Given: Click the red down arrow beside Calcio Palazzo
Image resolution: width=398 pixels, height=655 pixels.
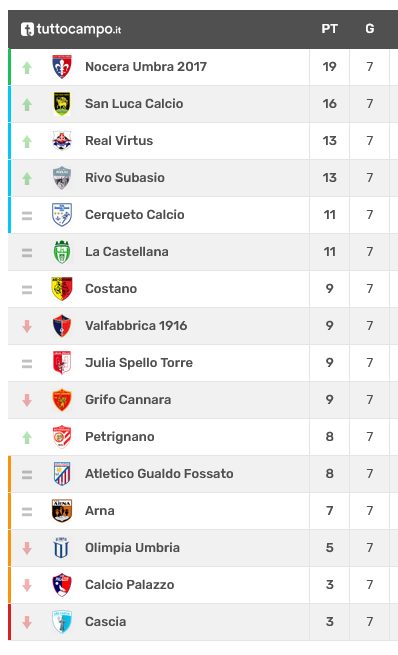Looking at the screenshot, I should [x=27, y=585].
